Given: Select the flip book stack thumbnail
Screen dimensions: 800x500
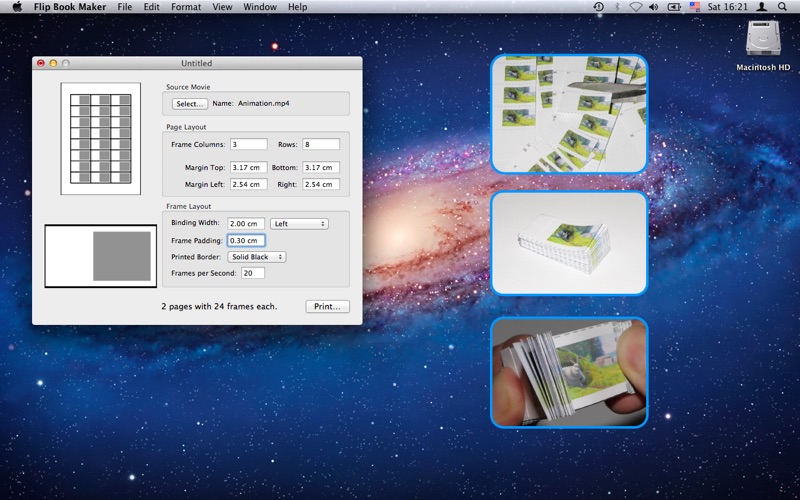Looking at the screenshot, I should pyautogui.click(x=569, y=243).
